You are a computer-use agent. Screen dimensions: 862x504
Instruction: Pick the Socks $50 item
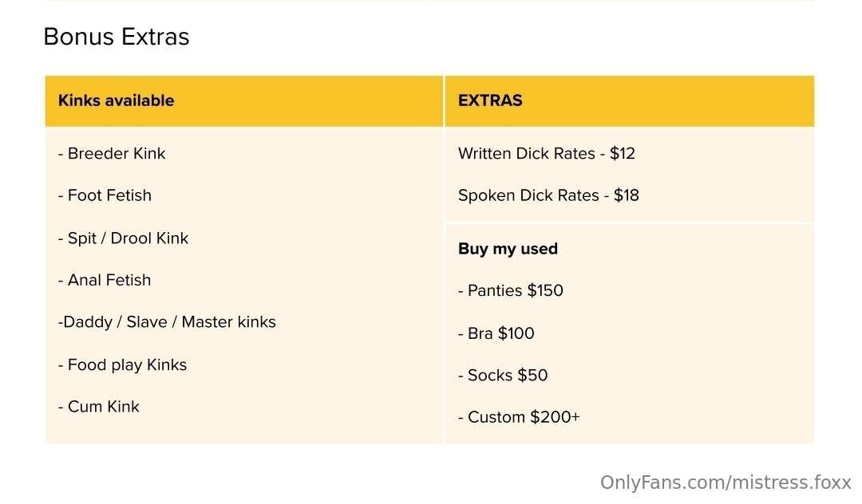click(x=503, y=376)
